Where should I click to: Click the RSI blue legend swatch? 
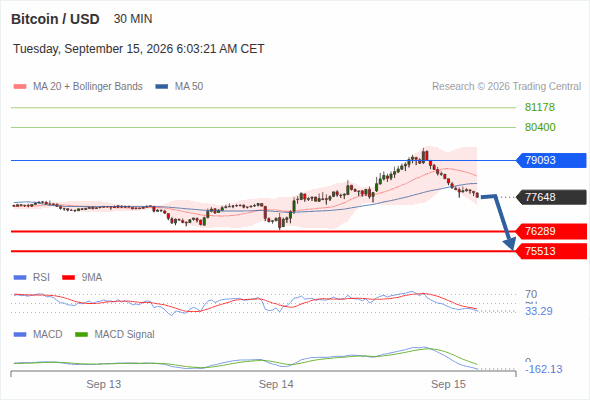tap(20, 278)
